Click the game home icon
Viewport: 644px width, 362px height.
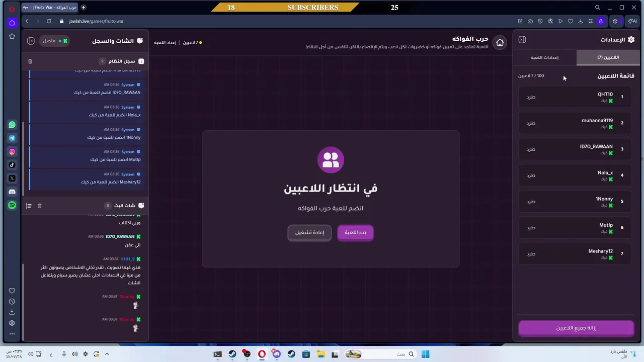coord(500,43)
